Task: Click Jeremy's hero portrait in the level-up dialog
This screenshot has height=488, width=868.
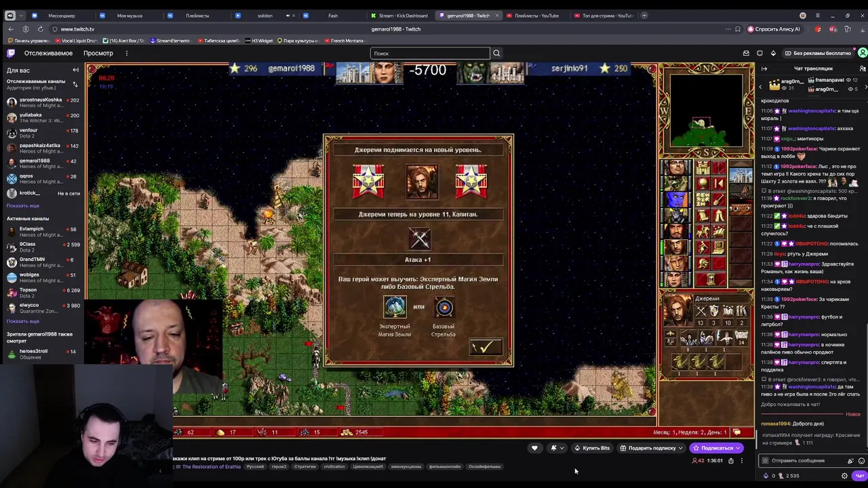Action: 421,182
